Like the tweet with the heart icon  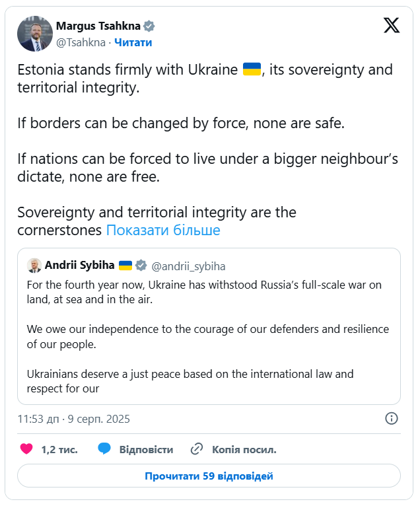click(26, 449)
